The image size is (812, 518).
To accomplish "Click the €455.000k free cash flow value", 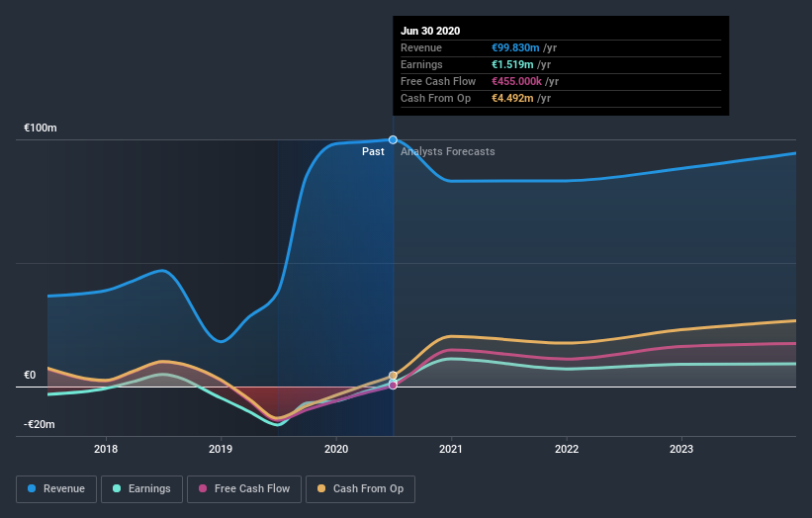I will [516, 81].
